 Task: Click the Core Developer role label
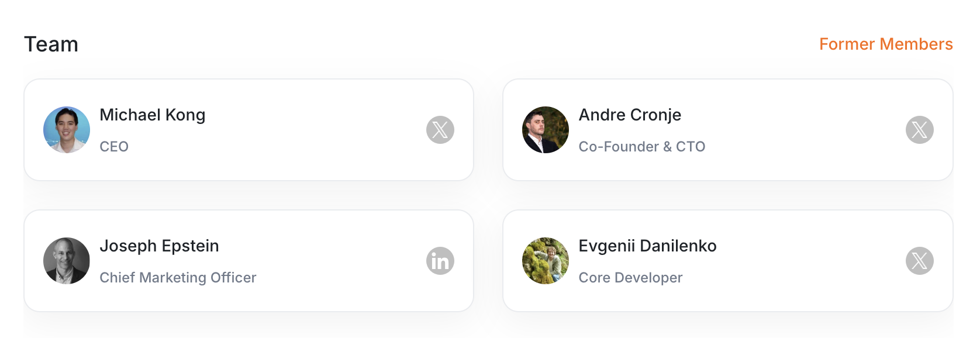coord(630,278)
